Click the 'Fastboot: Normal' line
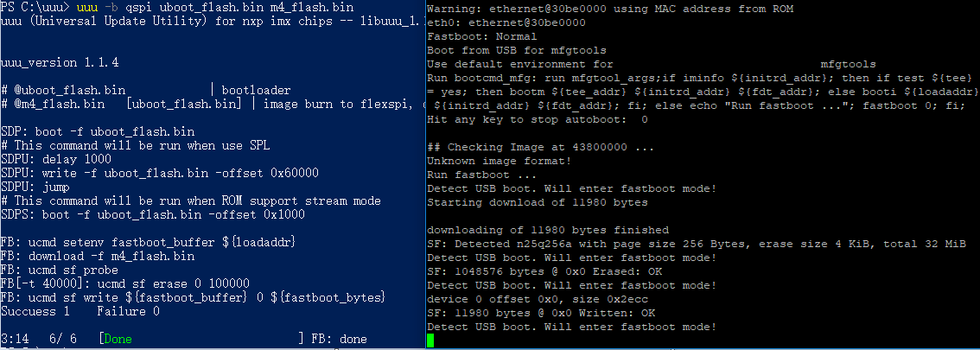The width and height of the screenshot is (980, 350). pos(482,37)
